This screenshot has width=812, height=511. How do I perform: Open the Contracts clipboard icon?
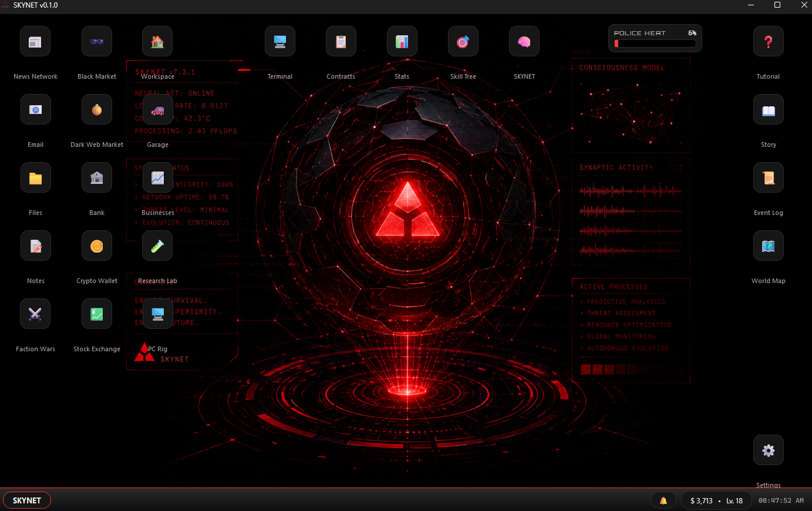coord(341,42)
